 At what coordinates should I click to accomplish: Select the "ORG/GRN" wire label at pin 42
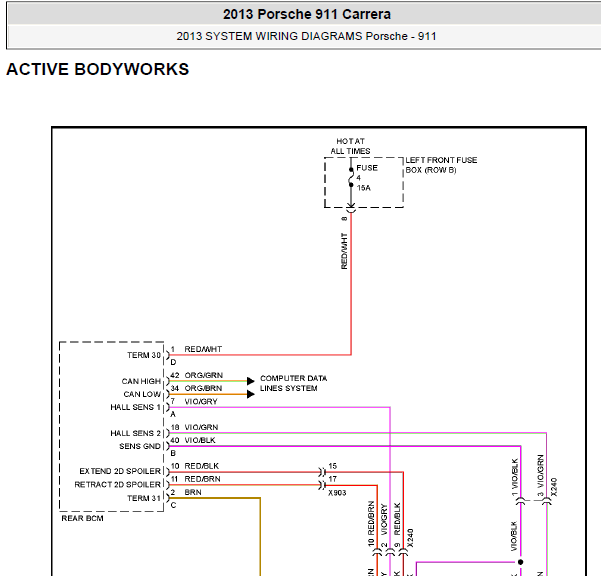204,375
